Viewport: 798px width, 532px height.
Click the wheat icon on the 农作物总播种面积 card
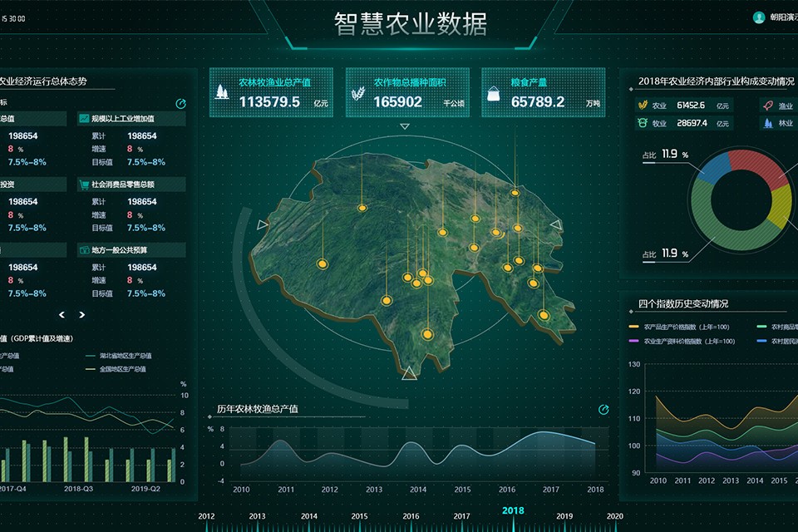coord(359,91)
